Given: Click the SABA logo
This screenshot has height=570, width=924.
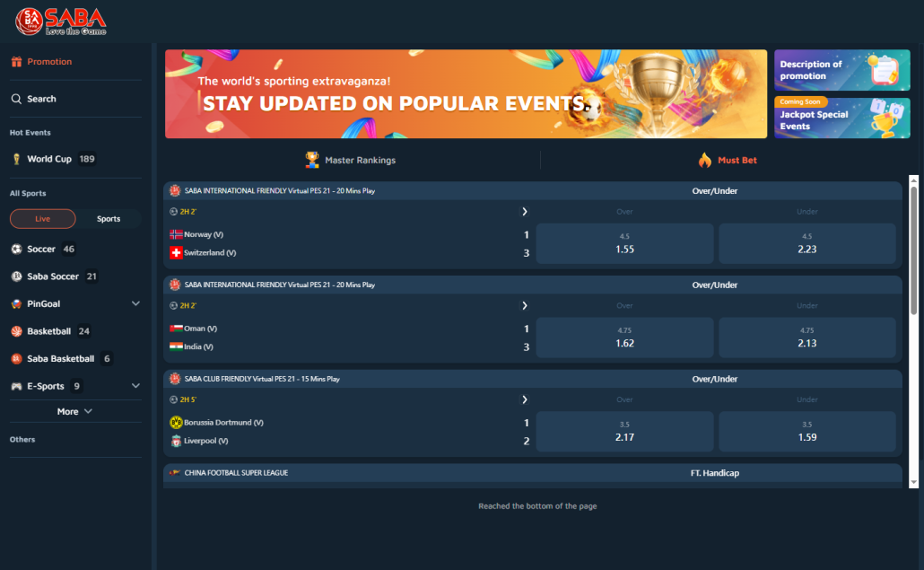Looking at the screenshot, I should (x=61, y=22).
